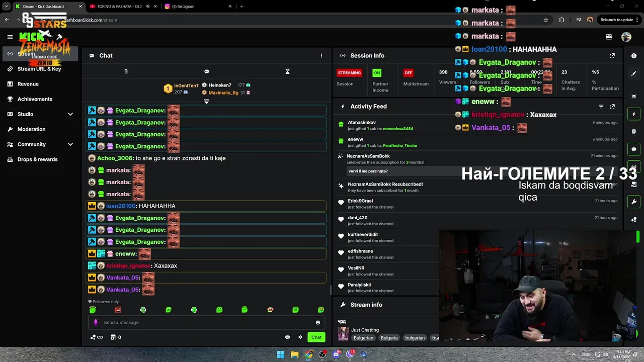Open chat settings gear icon
The width and height of the screenshot is (644, 362).
point(300,337)
